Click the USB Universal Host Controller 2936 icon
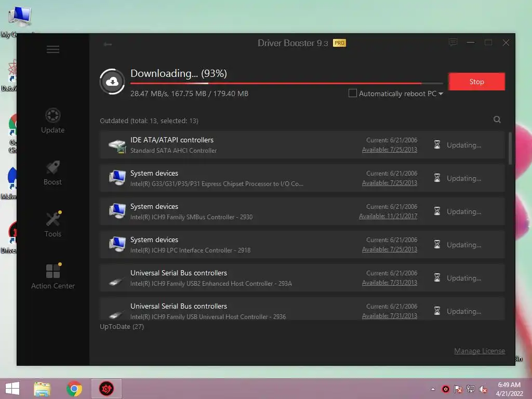532x399 pixels. pos(116,315)
